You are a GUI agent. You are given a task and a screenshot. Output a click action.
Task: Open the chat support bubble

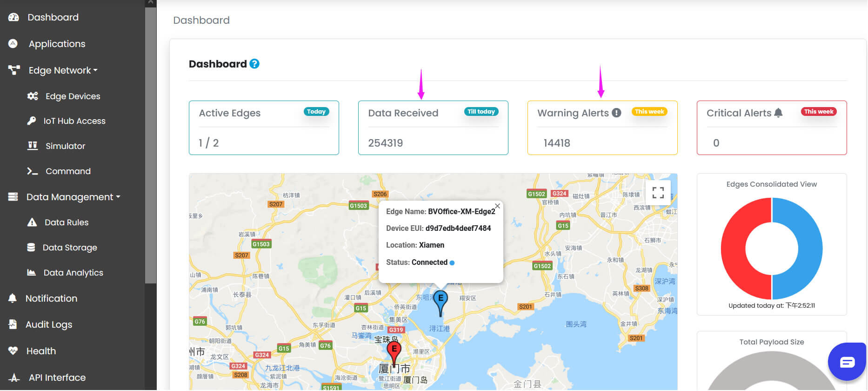pyautogui.click(x=847, y=362)
